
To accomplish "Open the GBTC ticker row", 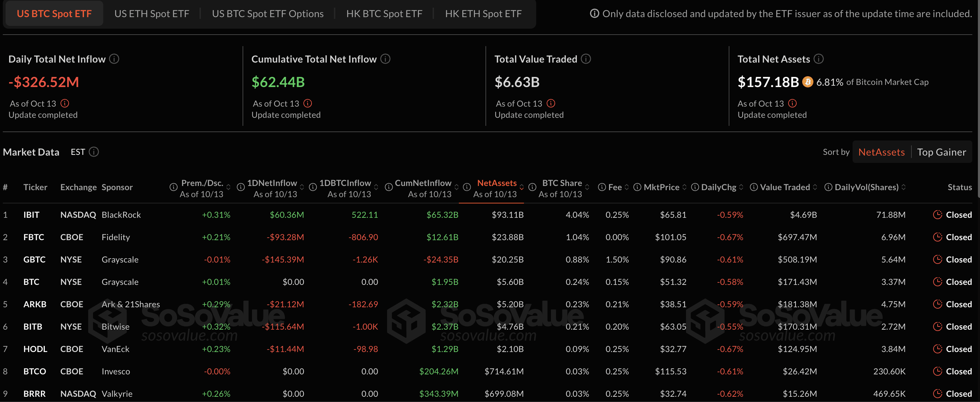I will click(34, 259).
